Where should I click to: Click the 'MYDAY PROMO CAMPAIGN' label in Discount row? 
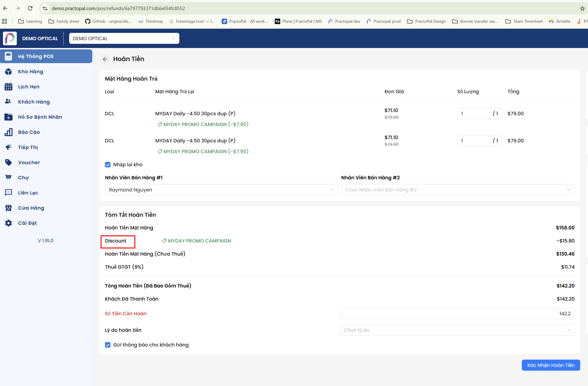tap(200, 241)
